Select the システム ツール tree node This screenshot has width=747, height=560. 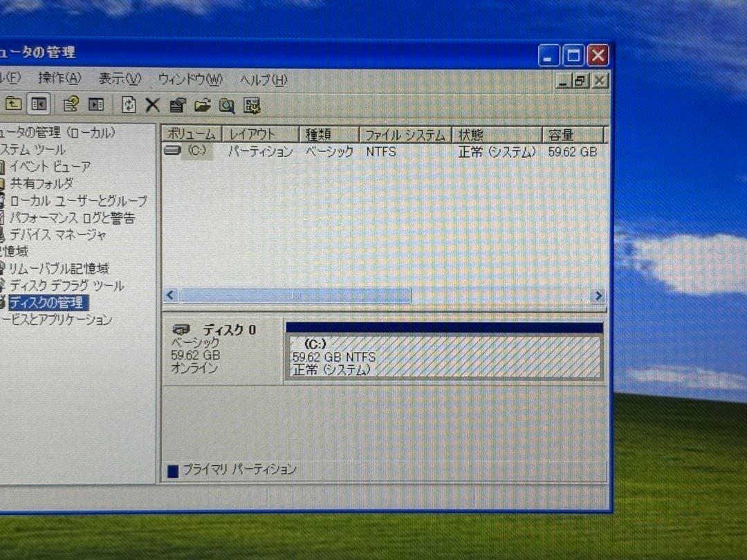coord(33,149)
